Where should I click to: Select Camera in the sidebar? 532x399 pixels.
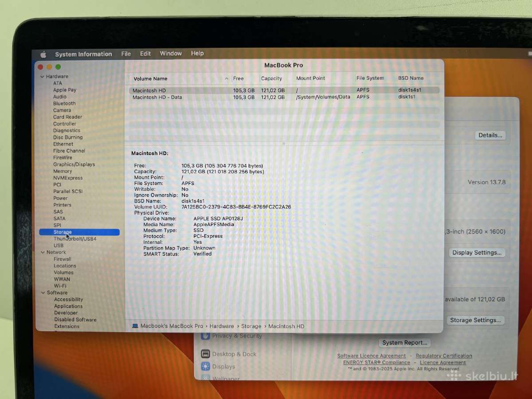(62, 110)
